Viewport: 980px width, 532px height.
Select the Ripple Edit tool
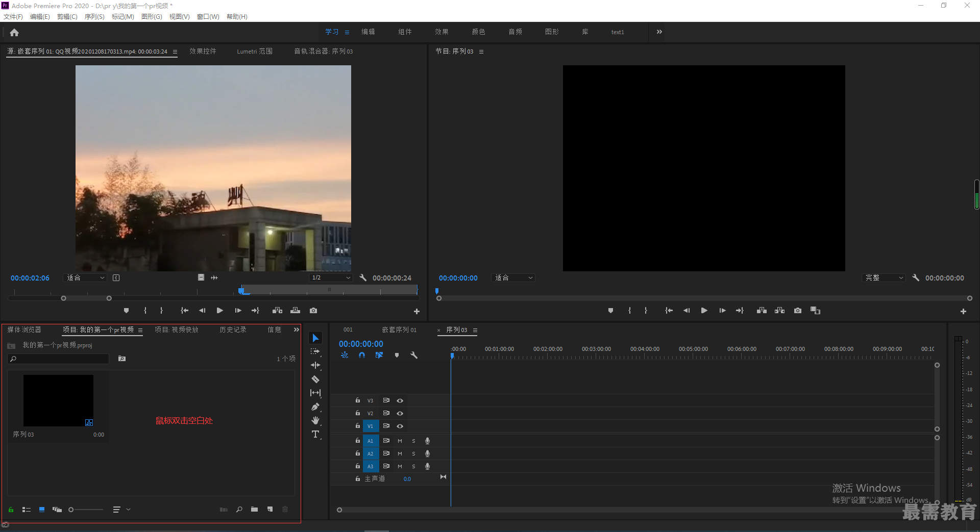click(x=315, y=365)
